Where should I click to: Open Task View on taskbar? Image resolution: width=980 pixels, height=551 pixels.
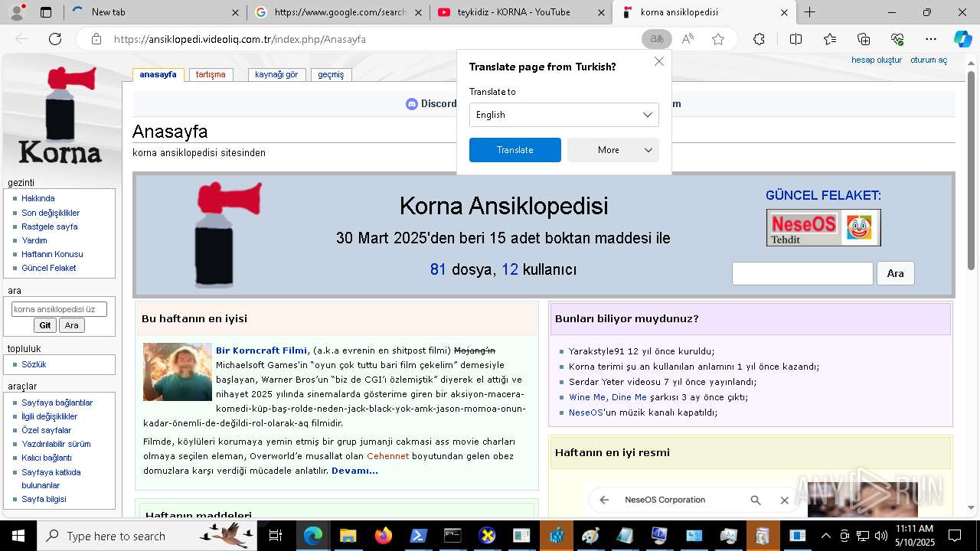[276, 536]
